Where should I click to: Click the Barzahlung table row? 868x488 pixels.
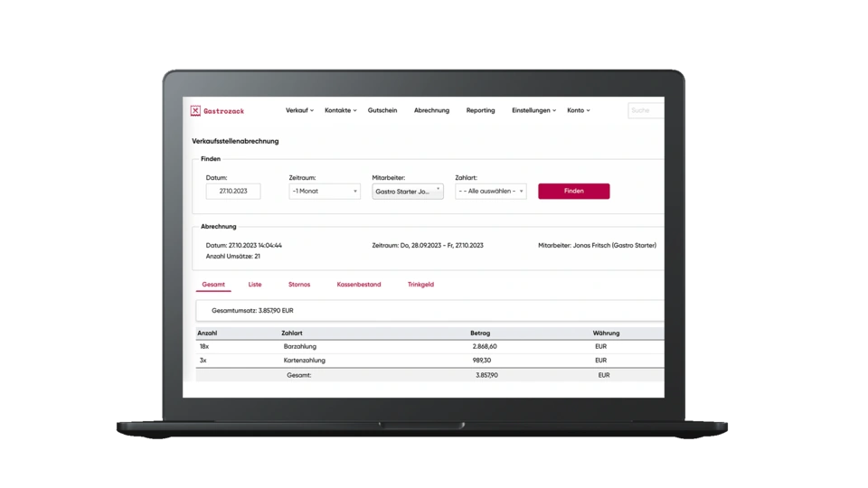[429, 346]
